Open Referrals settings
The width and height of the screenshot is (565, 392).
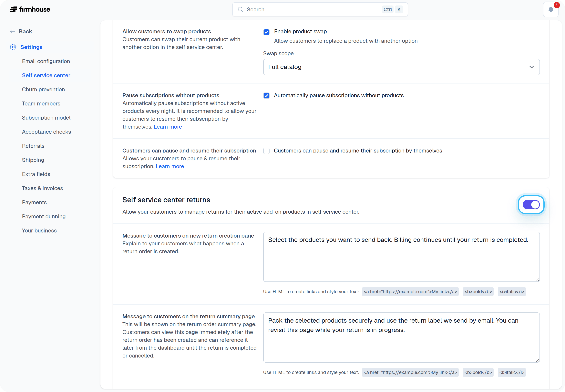(33, 146)
